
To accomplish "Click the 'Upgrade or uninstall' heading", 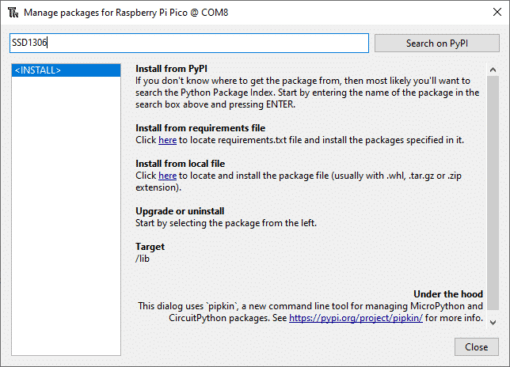I will (x=180, y=211).
